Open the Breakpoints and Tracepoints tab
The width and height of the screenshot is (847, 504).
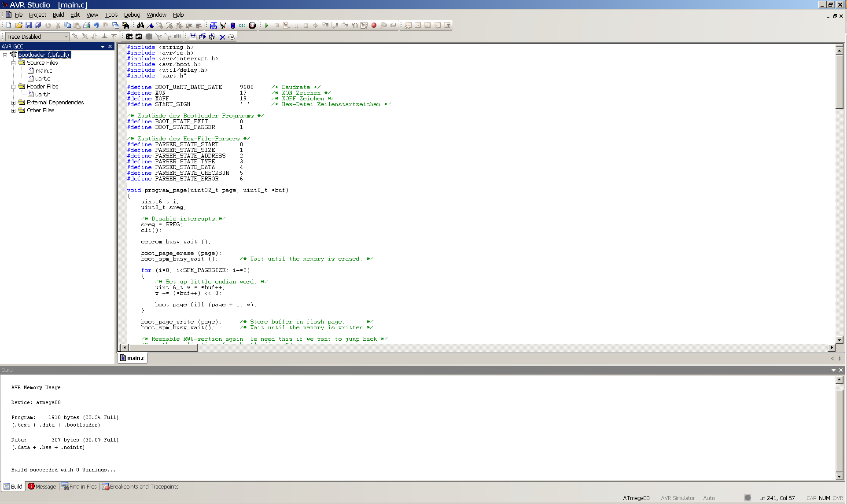(140, 486)
